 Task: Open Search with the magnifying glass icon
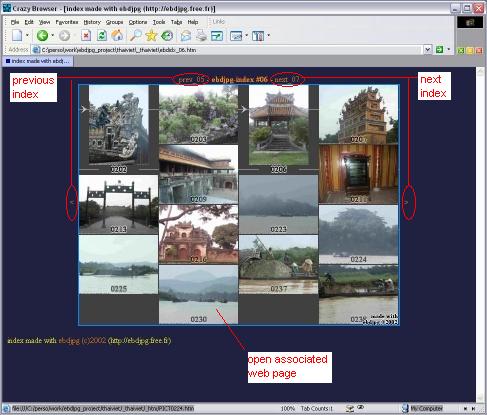135,35
